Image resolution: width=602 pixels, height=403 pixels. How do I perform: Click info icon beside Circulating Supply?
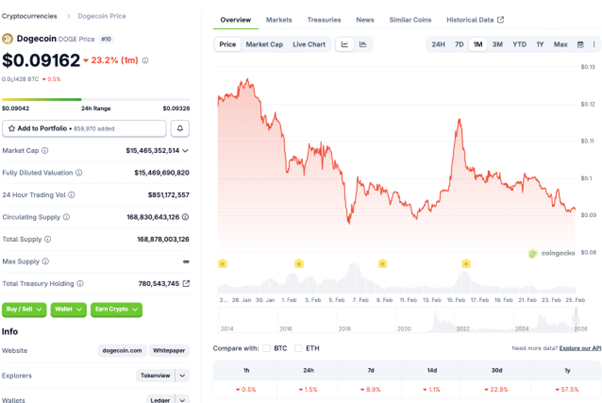click(66, 216)
